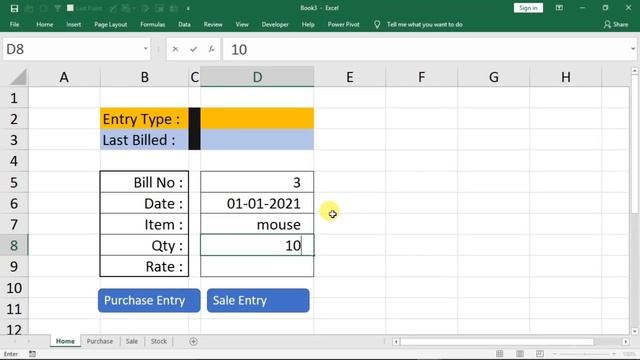The image size is (640, 360).
Task: Switch to the Stock sheet tab
Action: click(x=158, y=341)
